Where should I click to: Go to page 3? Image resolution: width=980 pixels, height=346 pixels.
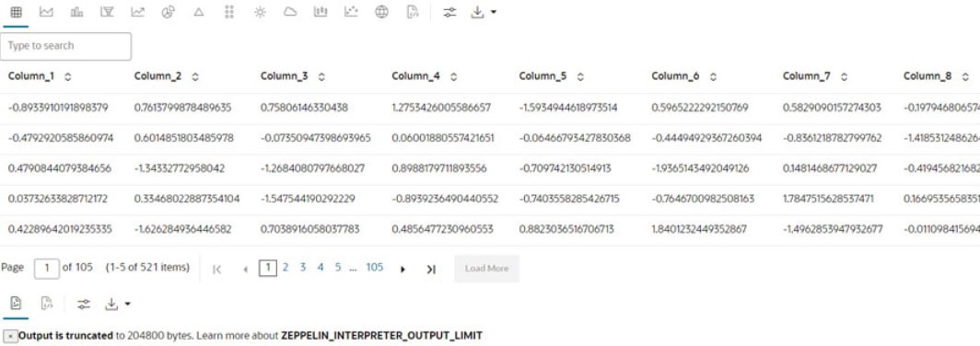click(x=302, y=267)
